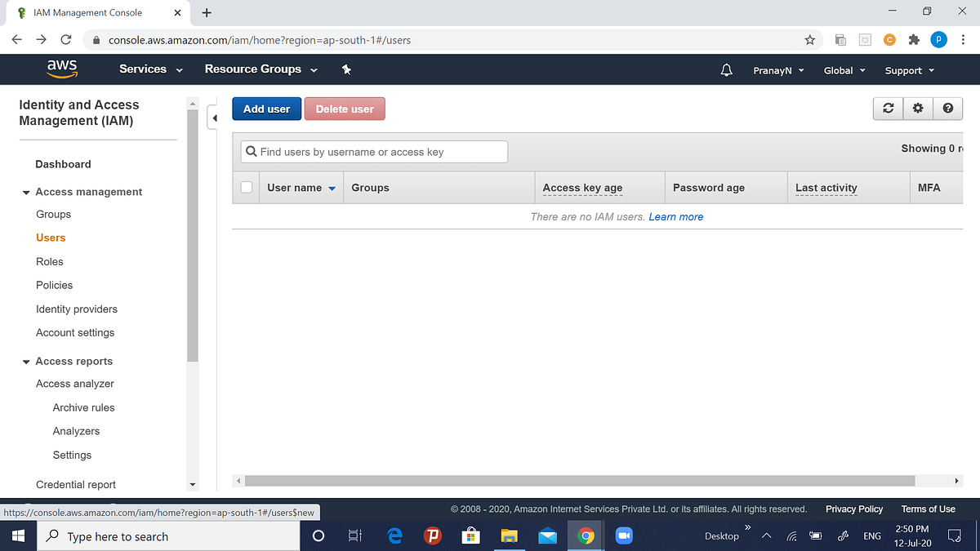
Task: Open the Chrome extensions puzzle icon
Action: pyautogui.click(x=914, y=39)
